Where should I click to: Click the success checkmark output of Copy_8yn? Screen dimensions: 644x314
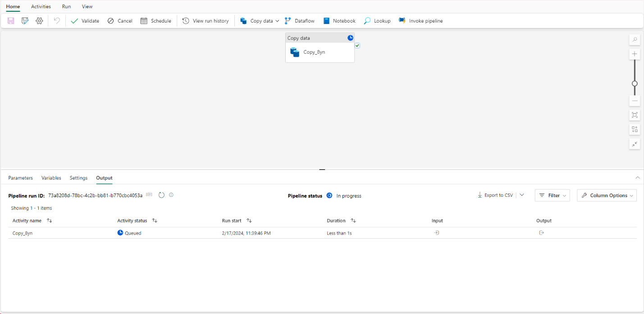point(357,46)
